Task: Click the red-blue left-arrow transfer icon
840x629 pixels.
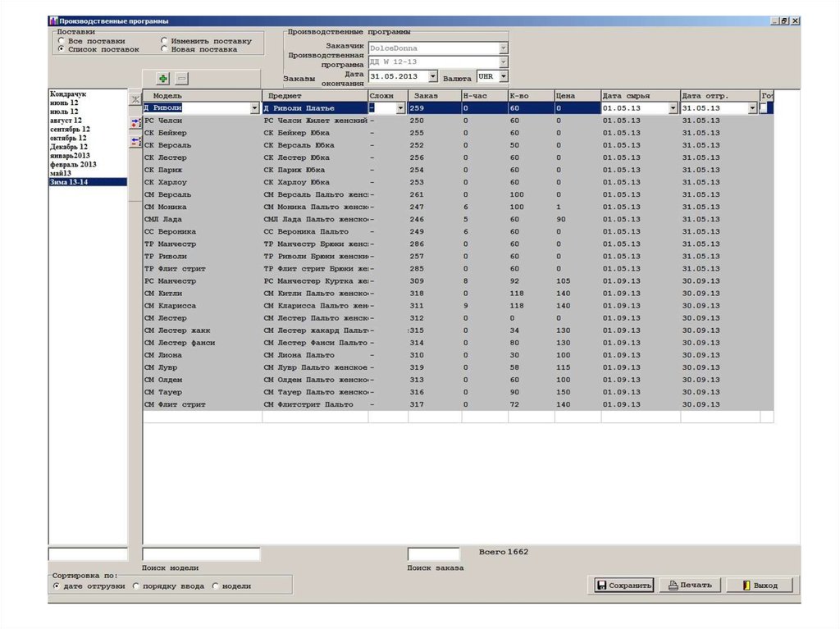Action: coord(135,141)
